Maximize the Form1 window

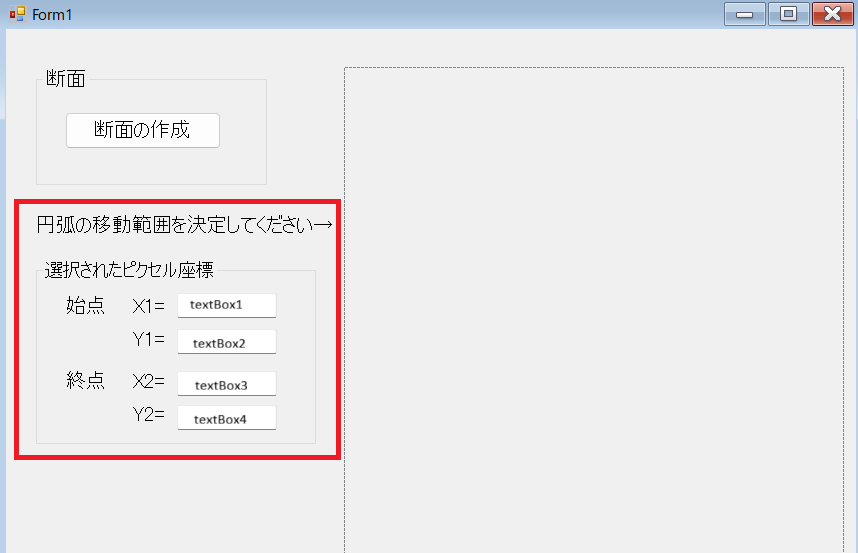coord(788,14)
